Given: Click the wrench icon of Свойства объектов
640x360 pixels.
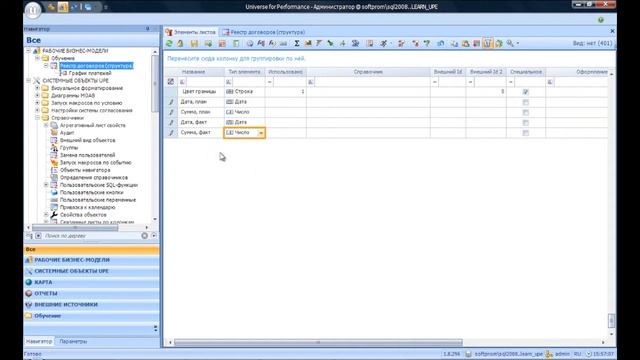Looking at the screenshot, I should pyautogui.click(x=54, y=215).
